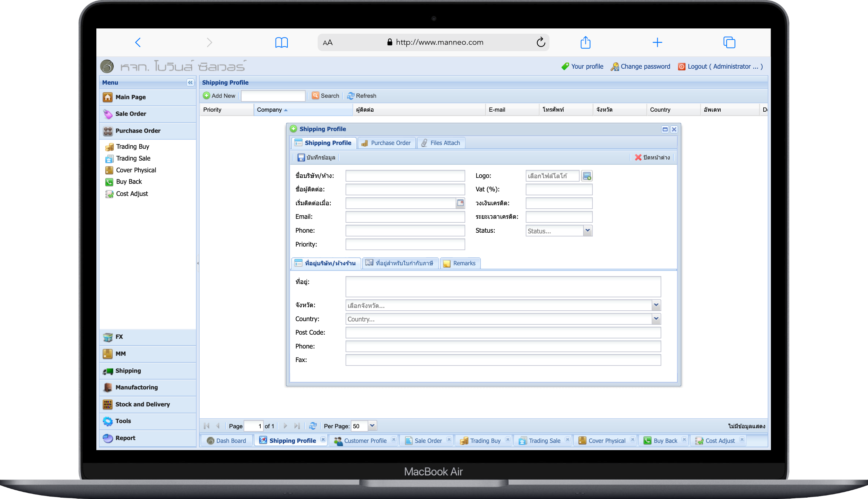Switch to the Remarks tab
This screenshot has width=868, height=499.
click(460, 263)
